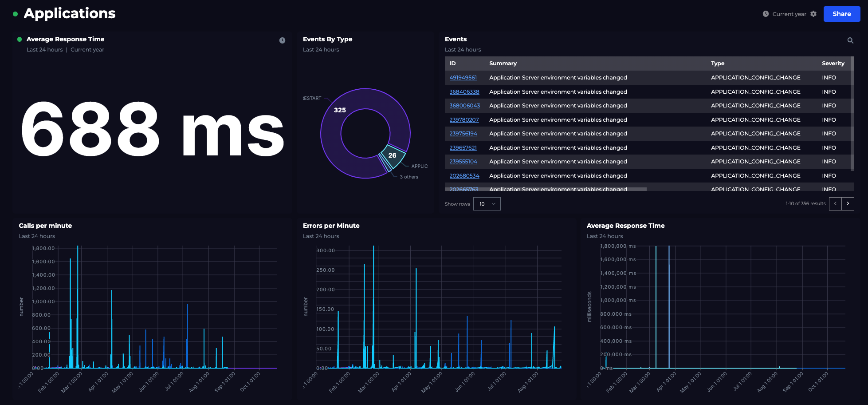Select the 26 segment in the donut chart
868x405 pixels.
(392, 155)
